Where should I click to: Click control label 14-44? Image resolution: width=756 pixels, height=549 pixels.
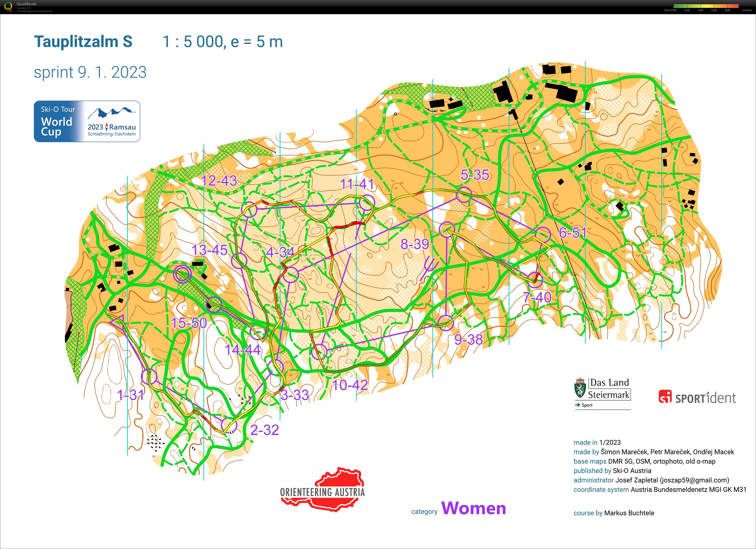(243, 350)
